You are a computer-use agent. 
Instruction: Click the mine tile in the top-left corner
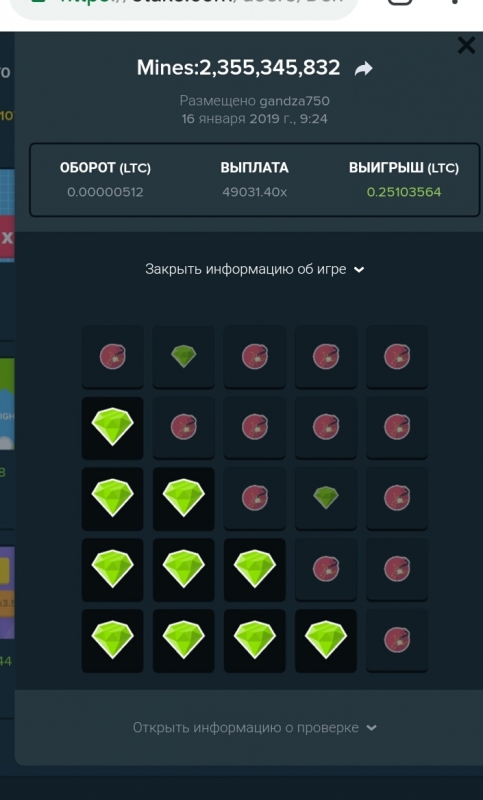(x=112, y=356)
